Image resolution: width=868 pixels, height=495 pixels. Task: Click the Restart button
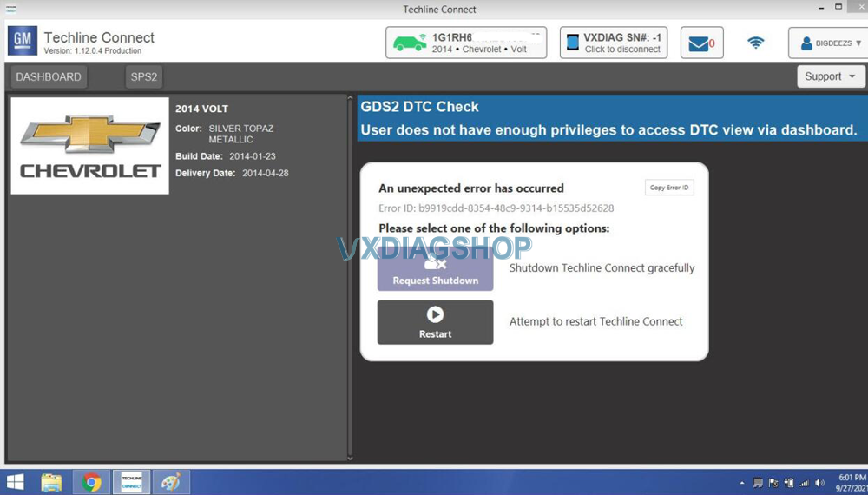tap(435, 322)
